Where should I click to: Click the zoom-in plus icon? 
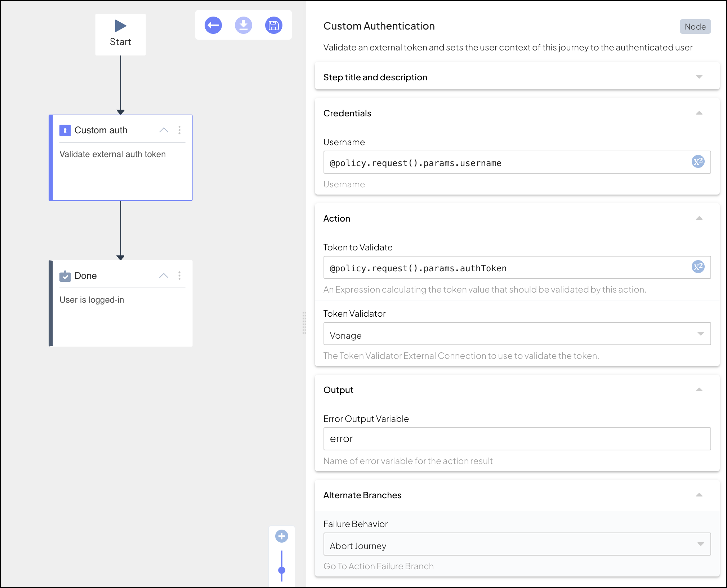[282, 536]
